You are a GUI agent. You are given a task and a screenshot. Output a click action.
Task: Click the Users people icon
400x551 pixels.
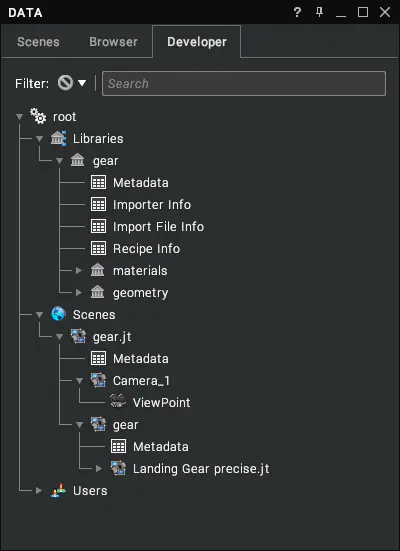click(58, 490)
